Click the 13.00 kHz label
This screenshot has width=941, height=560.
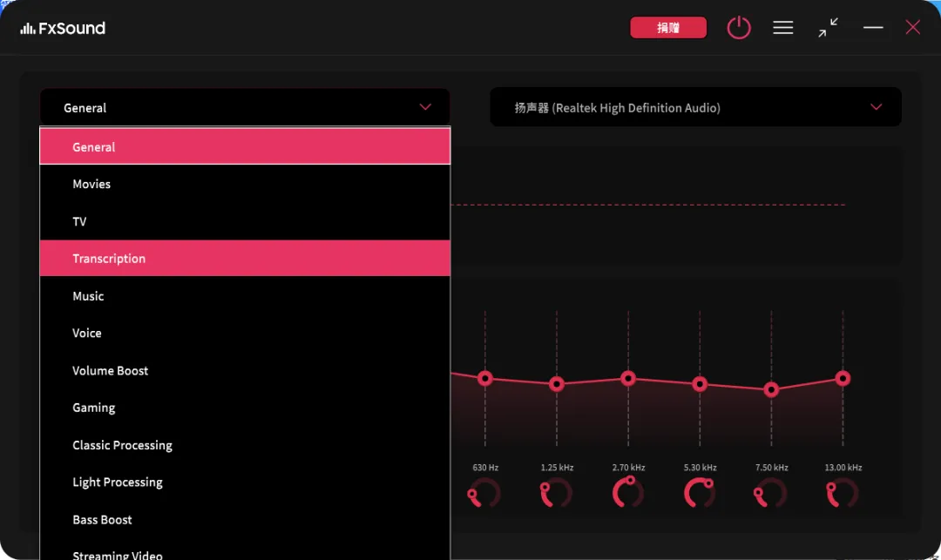[843, 468]
